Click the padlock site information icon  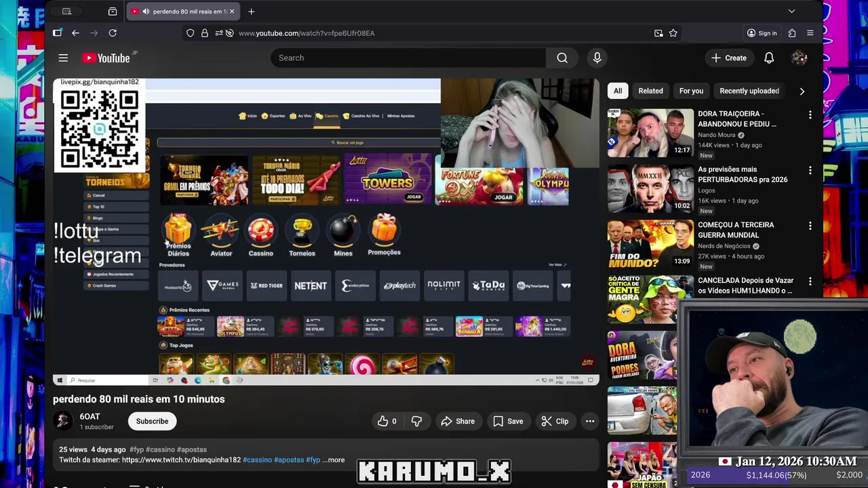pos(205,33)
